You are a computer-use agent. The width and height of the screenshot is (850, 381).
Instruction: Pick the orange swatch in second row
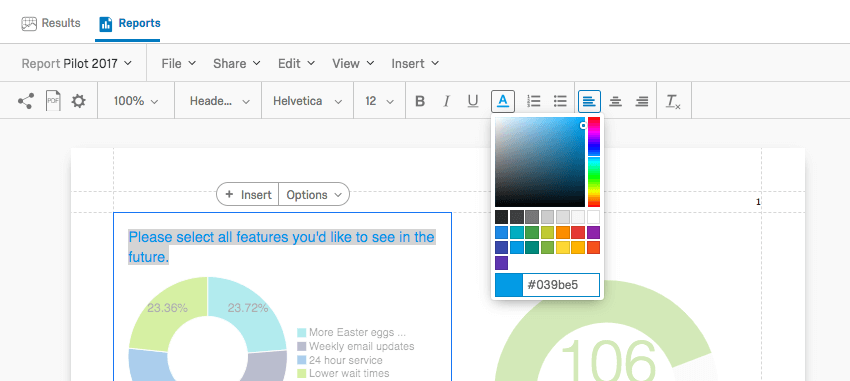pyautogui.click(x=563, y=233)
